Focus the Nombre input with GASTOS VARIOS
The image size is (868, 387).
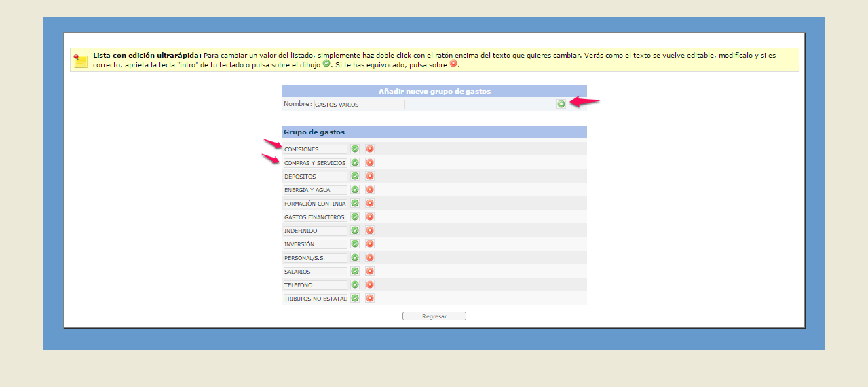pyautogui.click(x=359, y=105)
